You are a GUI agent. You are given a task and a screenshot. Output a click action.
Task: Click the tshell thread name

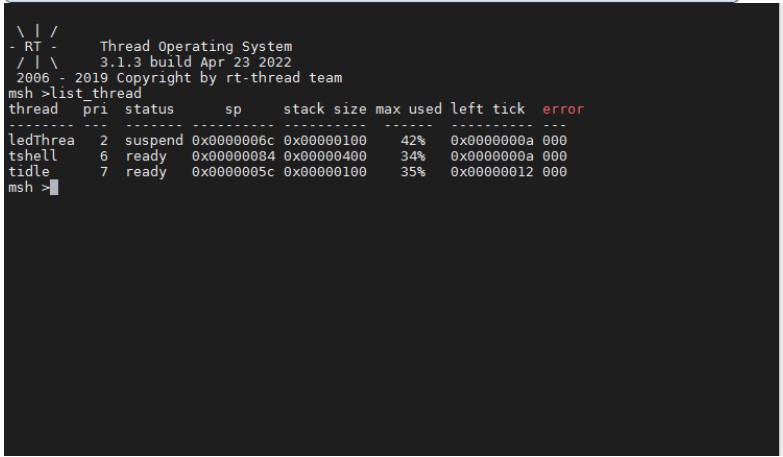[29, 155]
